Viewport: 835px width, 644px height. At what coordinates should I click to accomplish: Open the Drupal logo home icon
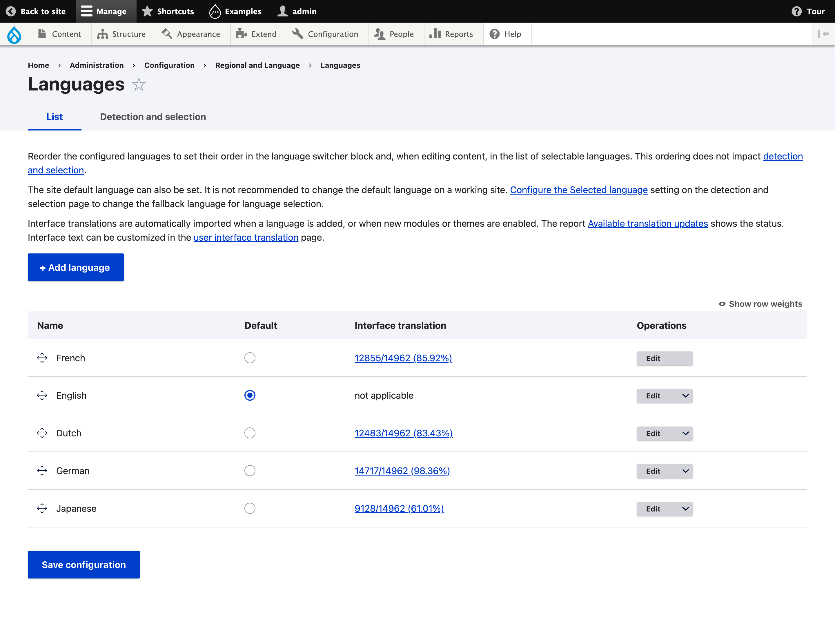[14, 34]
